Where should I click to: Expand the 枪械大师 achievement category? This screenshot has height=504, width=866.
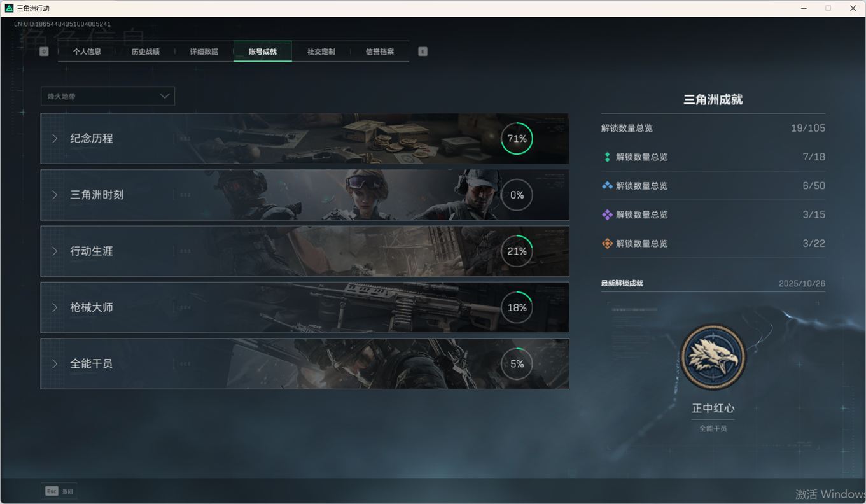(x=92, y=307)
